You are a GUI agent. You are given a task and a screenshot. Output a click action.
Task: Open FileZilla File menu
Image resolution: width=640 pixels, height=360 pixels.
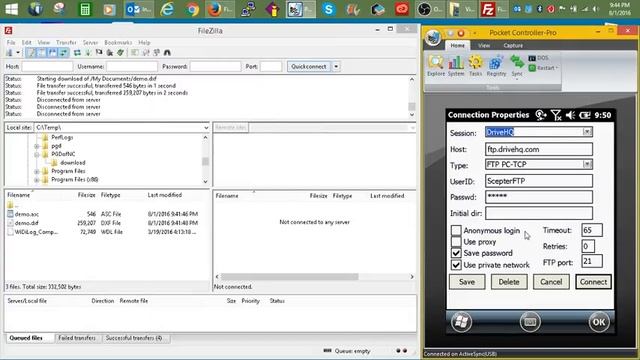click(11, 42)
